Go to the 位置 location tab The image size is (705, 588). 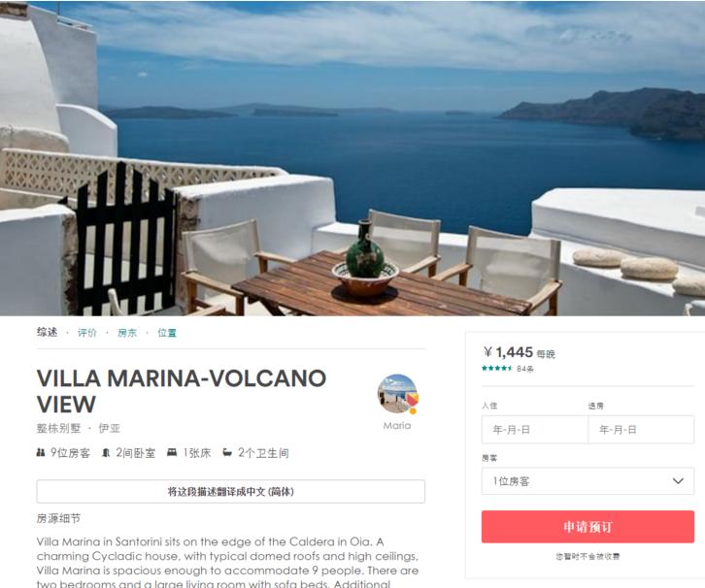coord(167,333)
